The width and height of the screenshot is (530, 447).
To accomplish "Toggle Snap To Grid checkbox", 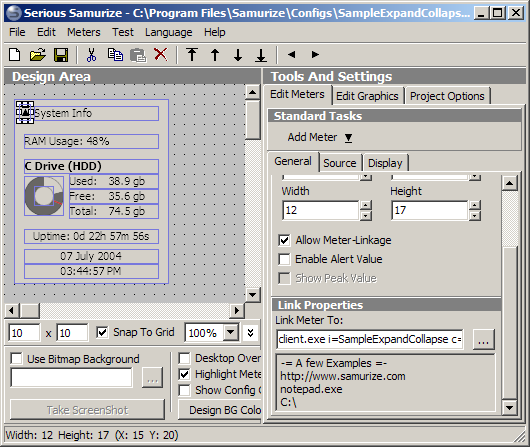I will click(102, 332).
